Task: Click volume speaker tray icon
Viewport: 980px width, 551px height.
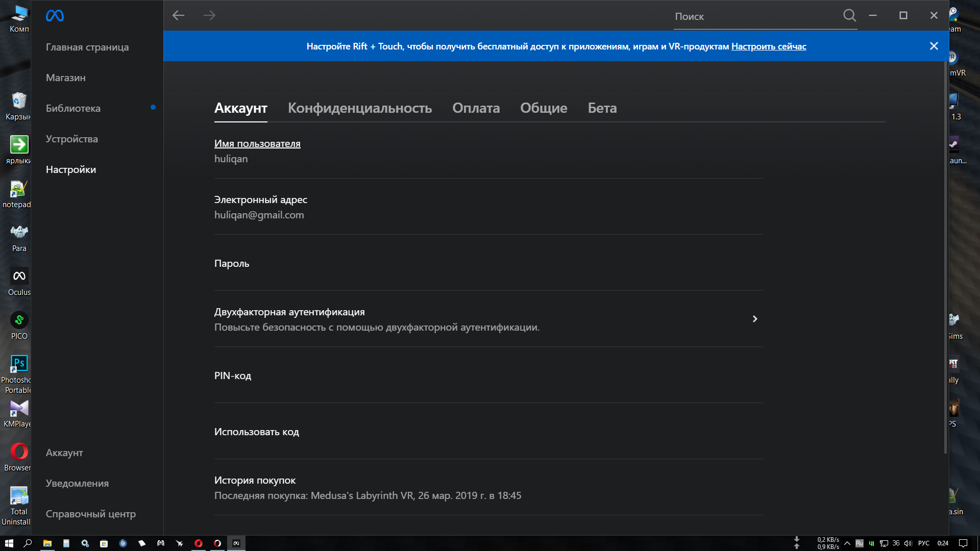Action: coord(908,543)
